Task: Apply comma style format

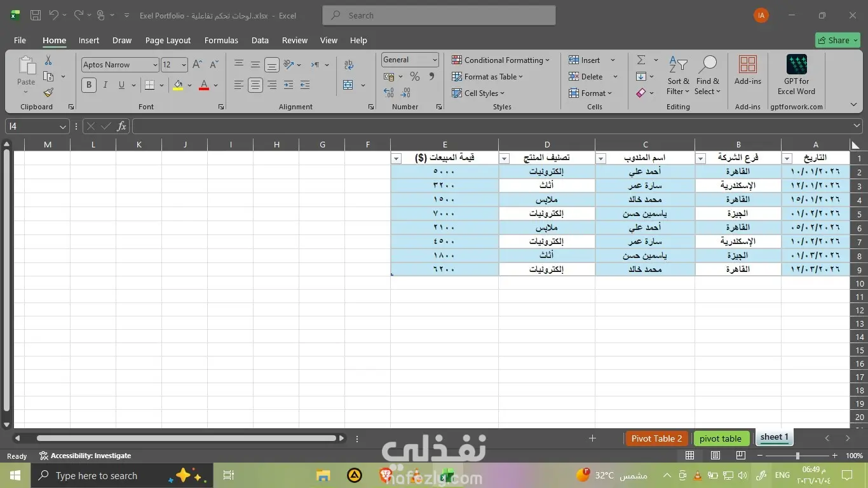Action: pyautogui.click(x=432, y=76)
